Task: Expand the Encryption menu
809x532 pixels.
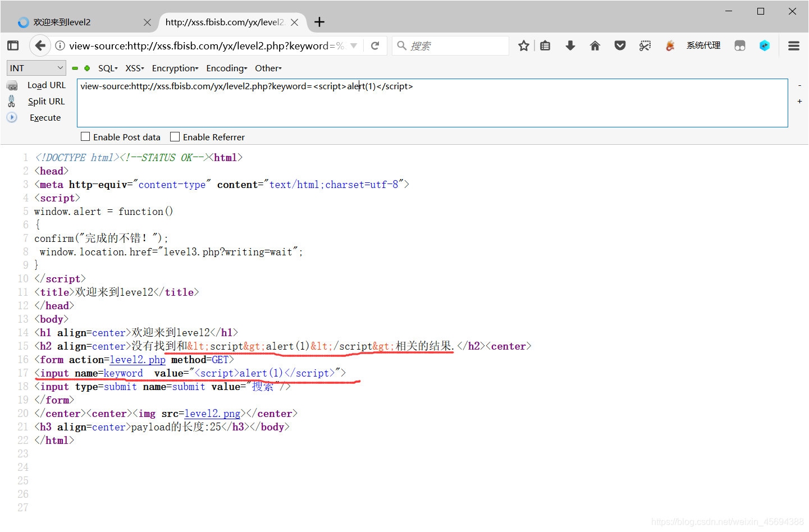Action: click(x=175, y=68)
